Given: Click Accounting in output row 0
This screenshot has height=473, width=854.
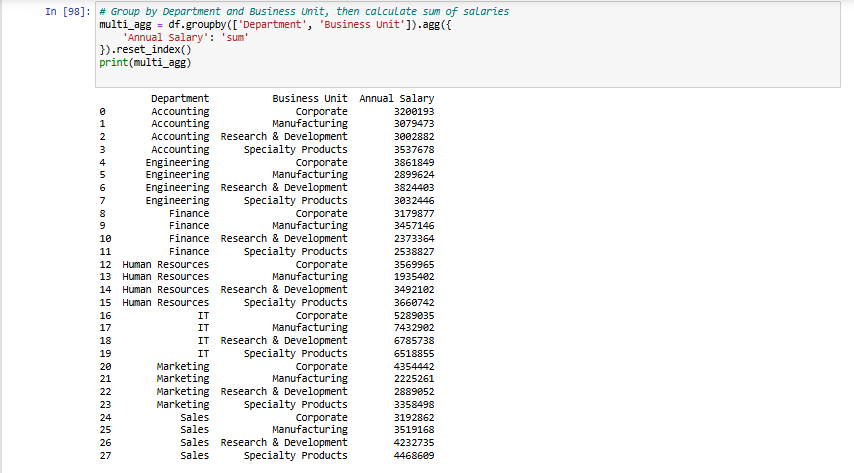Looking at the screenshot, I should coord(180,112).
